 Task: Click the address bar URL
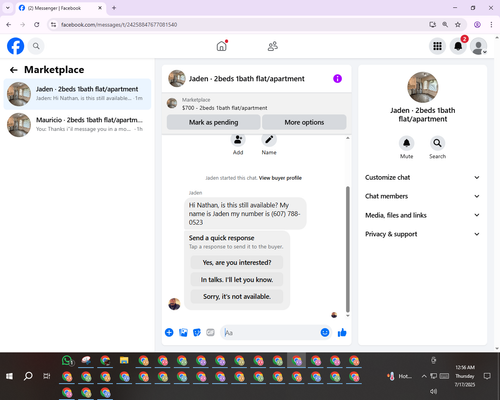click(x=119, y=25)
